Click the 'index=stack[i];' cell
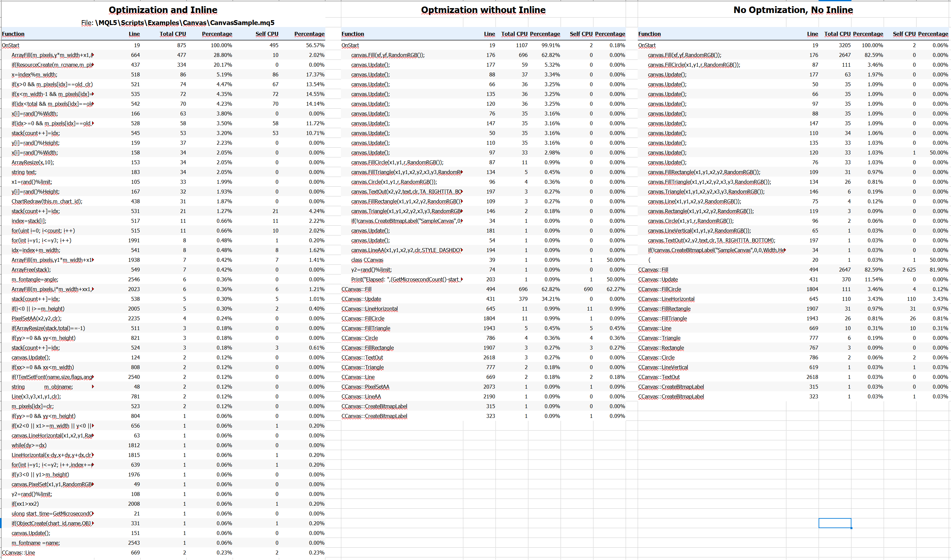Image resolution: width=951 pixels, height=560 pixels. (x=29, y=221)
